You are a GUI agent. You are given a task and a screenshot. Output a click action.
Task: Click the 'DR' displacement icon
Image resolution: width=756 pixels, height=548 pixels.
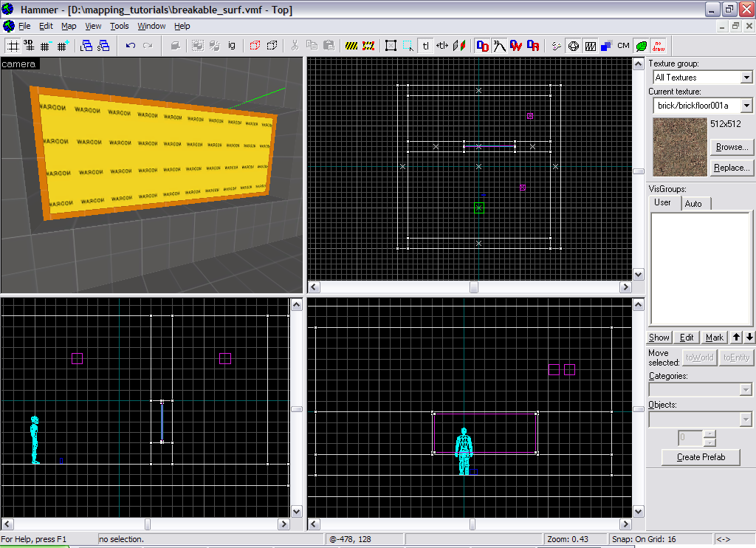(533, 46)
